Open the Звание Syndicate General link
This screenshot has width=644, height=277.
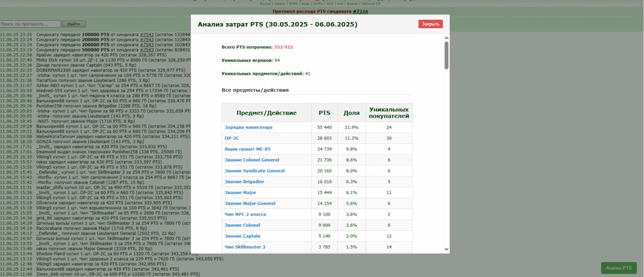(255, 171)
